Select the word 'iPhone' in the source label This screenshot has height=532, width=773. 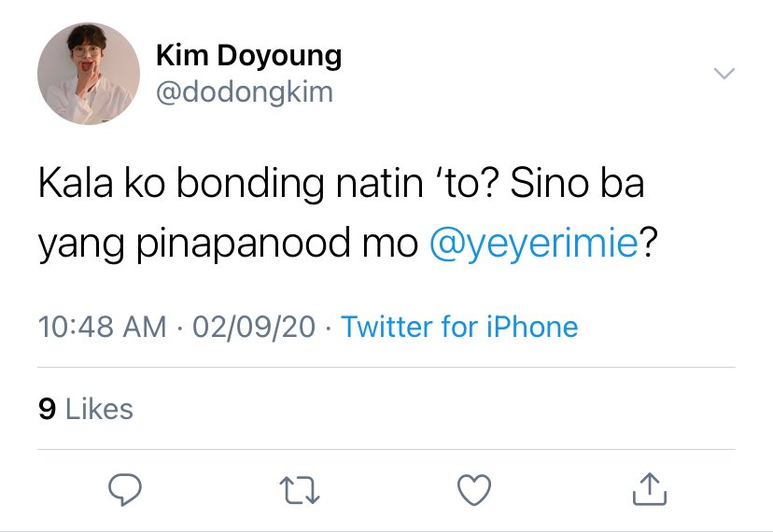coord(532,327)
